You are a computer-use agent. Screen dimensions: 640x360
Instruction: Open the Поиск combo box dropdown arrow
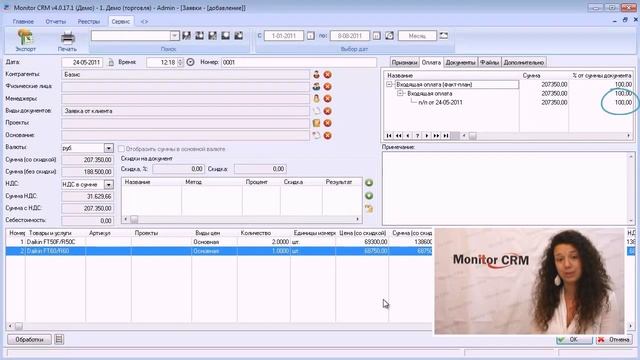pos(174,36)
